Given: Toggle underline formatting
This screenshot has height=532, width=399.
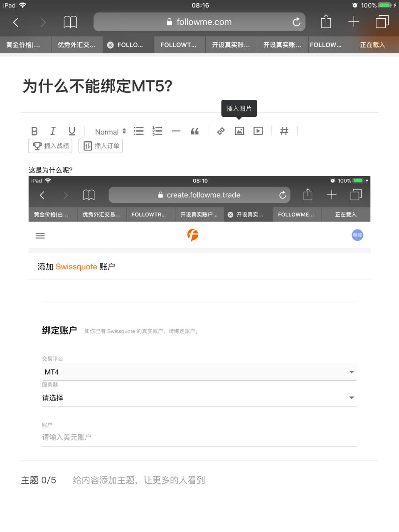Looking at the screenshot, I should tap(72, 131).
